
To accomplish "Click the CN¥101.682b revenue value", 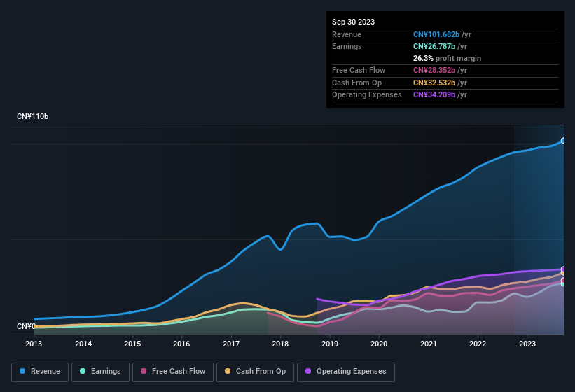I will tap(436, 34).
